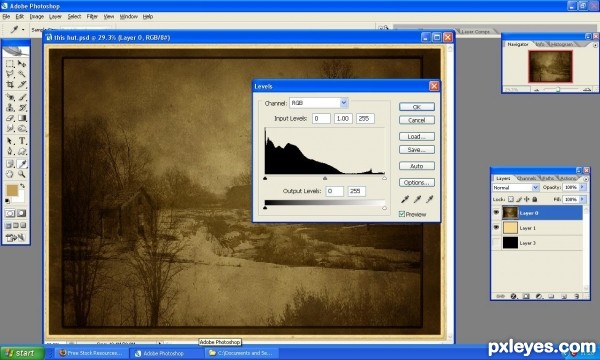Select the Rectangular Marquee tool
600x360 pixels.
coord(10,64)
